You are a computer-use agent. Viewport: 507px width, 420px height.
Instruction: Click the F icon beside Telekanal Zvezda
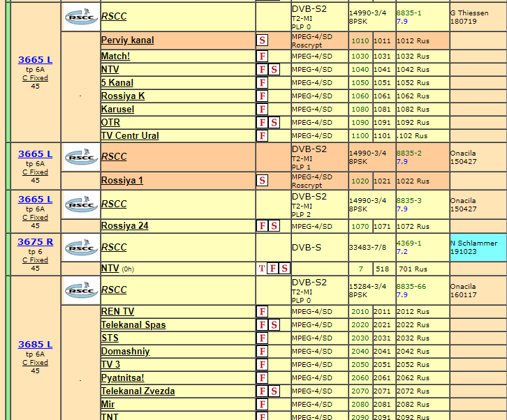tap(263, 391)
